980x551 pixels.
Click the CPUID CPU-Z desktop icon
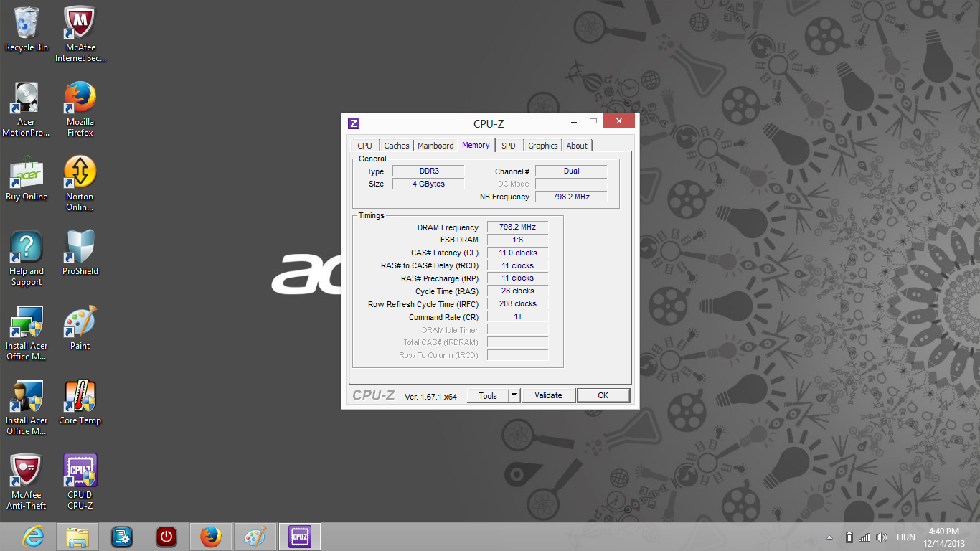[80, 477]
